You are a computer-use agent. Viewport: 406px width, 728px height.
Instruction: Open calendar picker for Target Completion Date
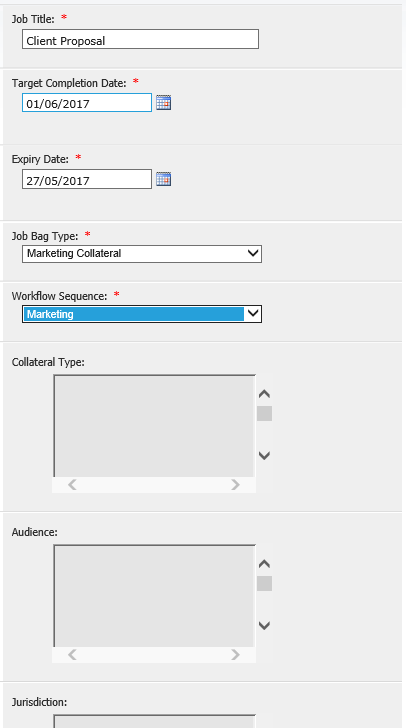164,102
